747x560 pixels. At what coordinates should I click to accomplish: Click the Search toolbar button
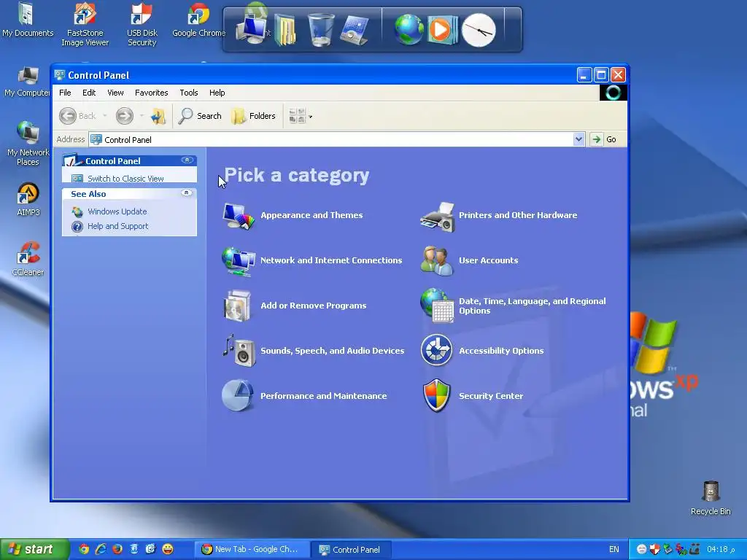pos(200,116)
